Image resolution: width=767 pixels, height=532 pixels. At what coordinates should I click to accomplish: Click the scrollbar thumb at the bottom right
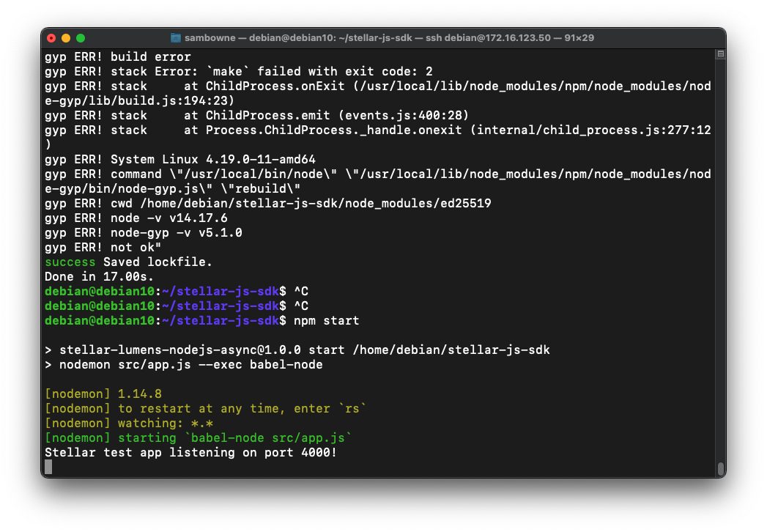(x=721, y=469)
